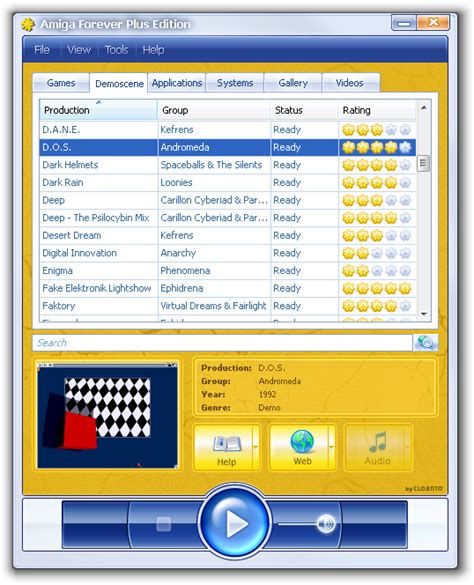Viewport: 474px width, 585px height.
Task: Sort by the Rating column header
Action: click(377, 110)
